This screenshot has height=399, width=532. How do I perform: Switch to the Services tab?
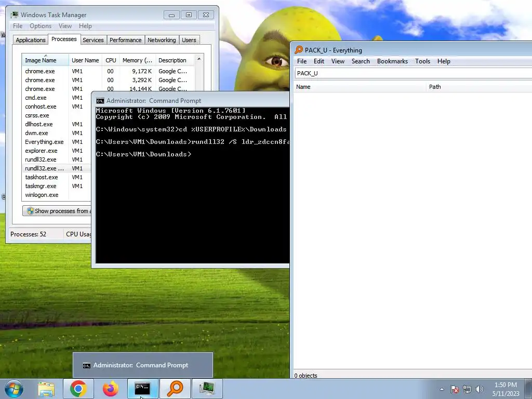(x=93, y=40)
